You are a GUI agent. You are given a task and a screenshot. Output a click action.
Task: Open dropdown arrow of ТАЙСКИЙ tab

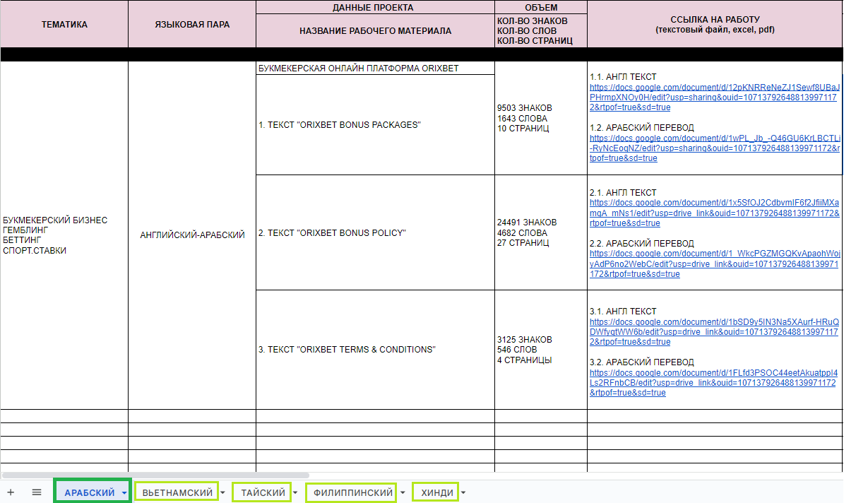(295, 493)
